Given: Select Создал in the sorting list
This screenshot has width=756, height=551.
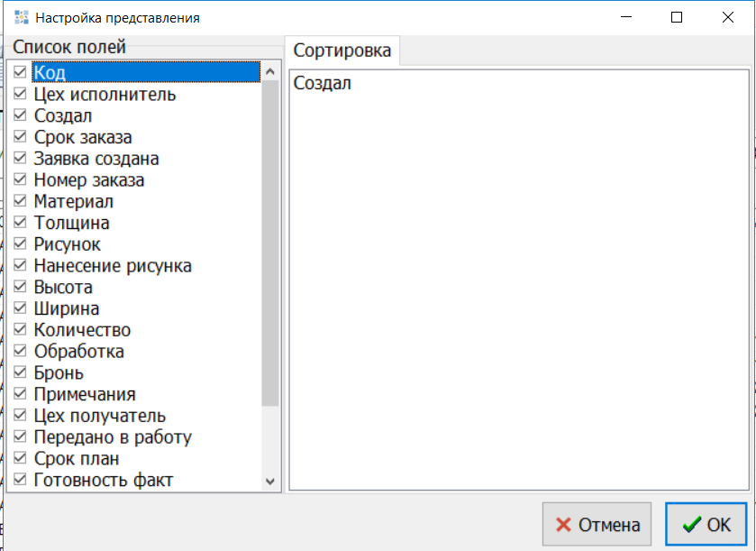Looking at the screenshot, I should point(323,84).
